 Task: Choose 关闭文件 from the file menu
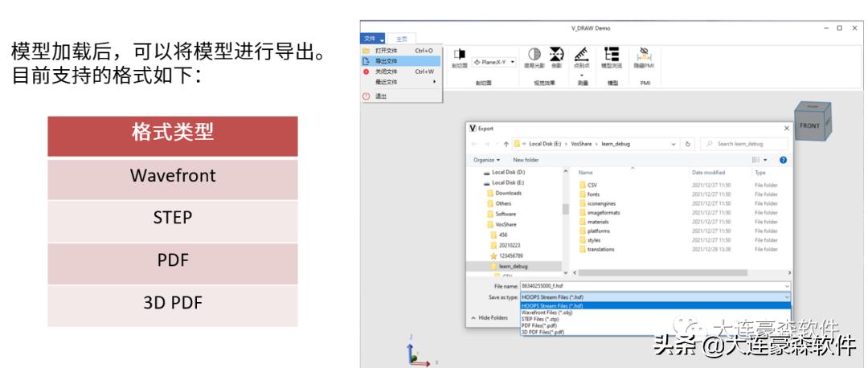(402, 72)
